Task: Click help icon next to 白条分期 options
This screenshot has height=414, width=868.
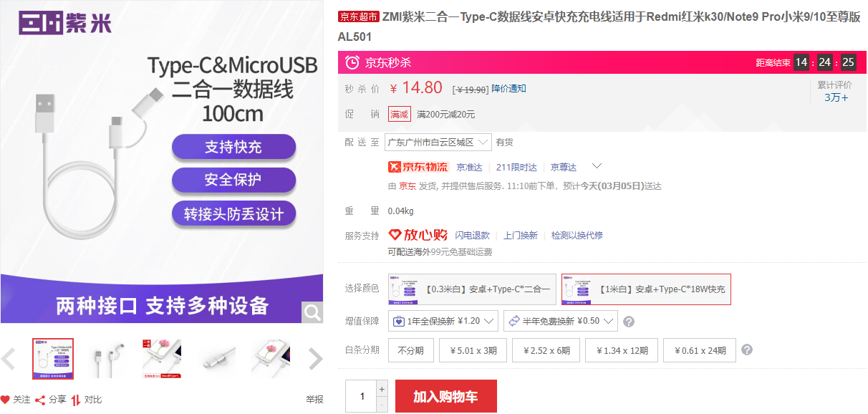Action: [x=747, y=350]
